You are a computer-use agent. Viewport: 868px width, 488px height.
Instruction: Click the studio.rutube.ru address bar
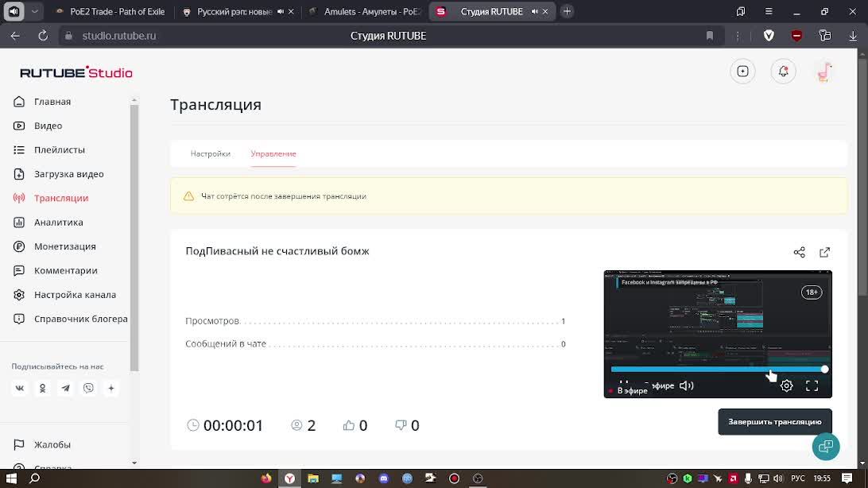[x=119, y=36]
